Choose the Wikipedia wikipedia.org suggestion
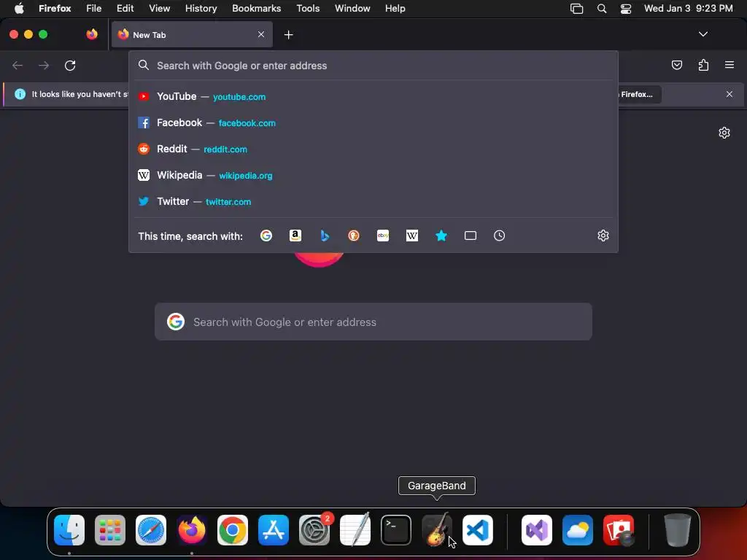747x560 pixels. tap(373, 175)
